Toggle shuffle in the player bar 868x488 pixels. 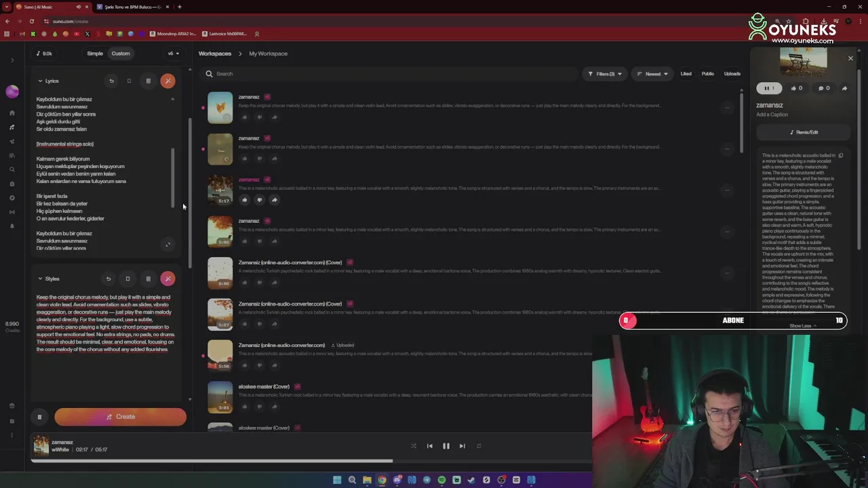pos(414,446)
